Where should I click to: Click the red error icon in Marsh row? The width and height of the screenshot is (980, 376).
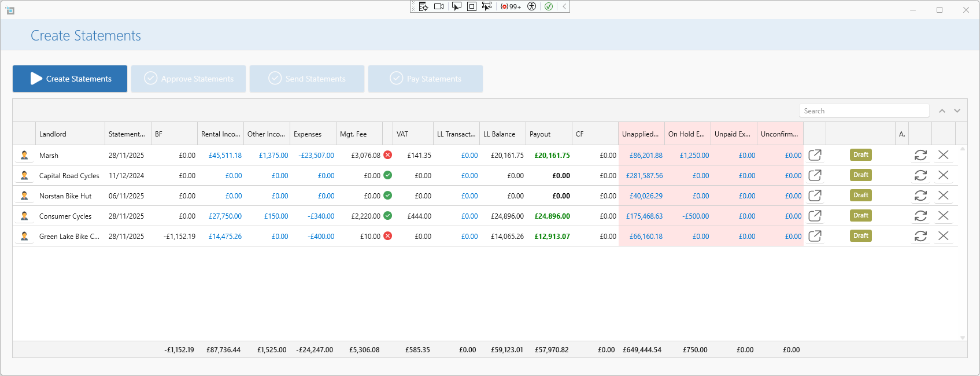click(388, 155)
